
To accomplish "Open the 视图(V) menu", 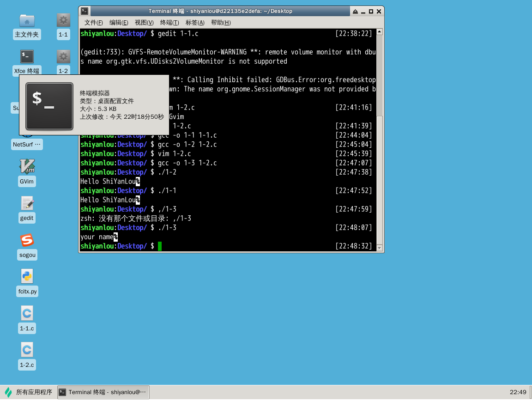I will [144, 23].
